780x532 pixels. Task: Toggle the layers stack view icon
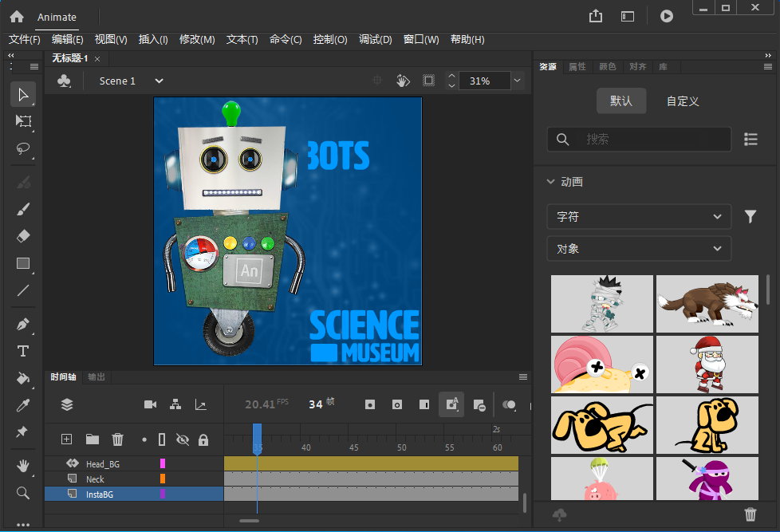[x=67, y=404]
